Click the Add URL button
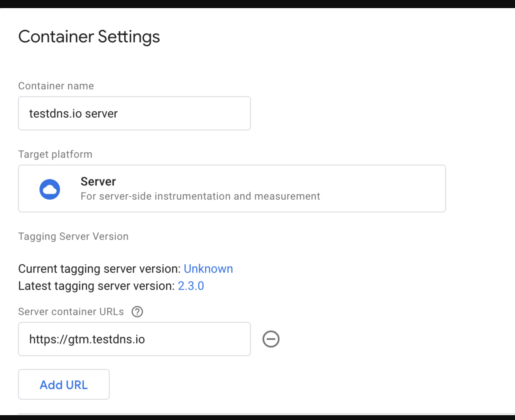The height and width of the screenshot is (420, 515). pos(64,384)
